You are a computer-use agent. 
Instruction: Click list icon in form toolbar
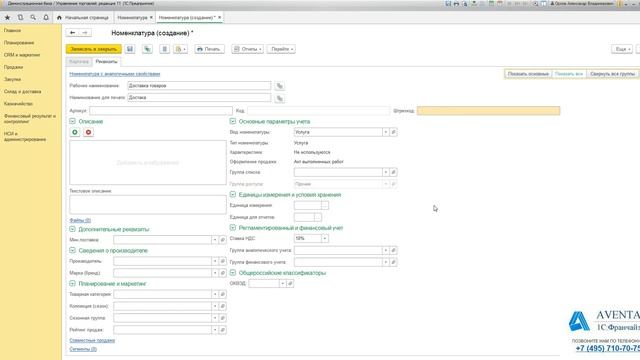click(164, 49)
